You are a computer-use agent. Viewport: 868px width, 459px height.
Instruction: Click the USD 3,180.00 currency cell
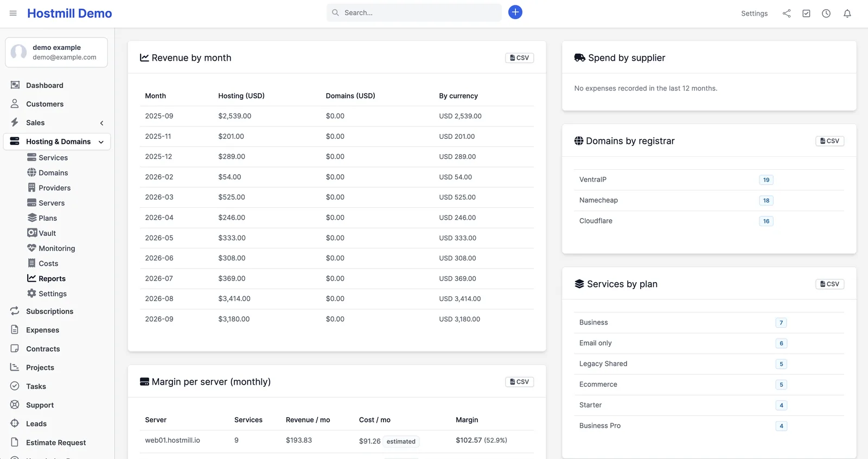(459, 319)
